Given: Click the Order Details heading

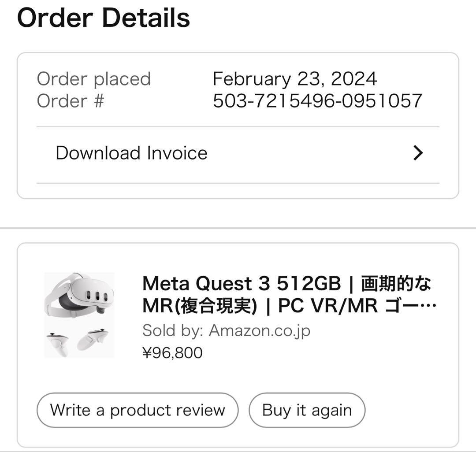Looking at the screenshot, I should (x=103, y=18).
